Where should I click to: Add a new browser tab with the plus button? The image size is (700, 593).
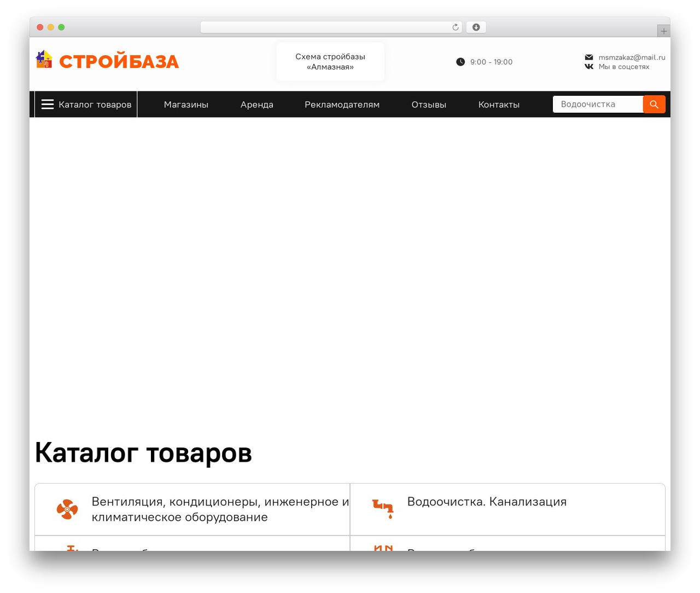tap(663, 31)
